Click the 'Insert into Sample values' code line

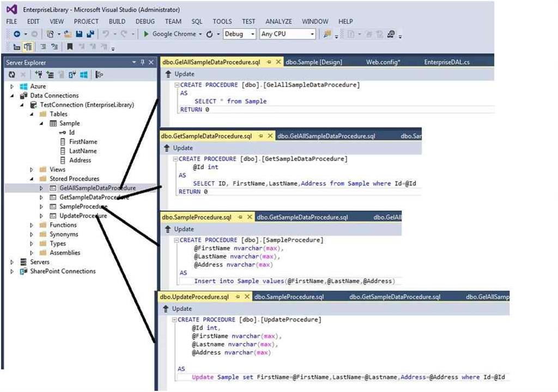pos(295,281)
